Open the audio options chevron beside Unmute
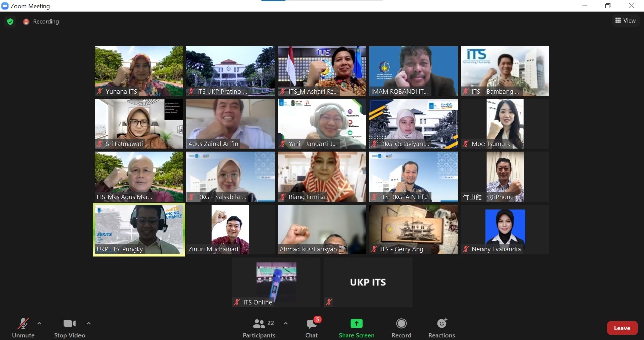The image size is (644, 340). point(39,323)
